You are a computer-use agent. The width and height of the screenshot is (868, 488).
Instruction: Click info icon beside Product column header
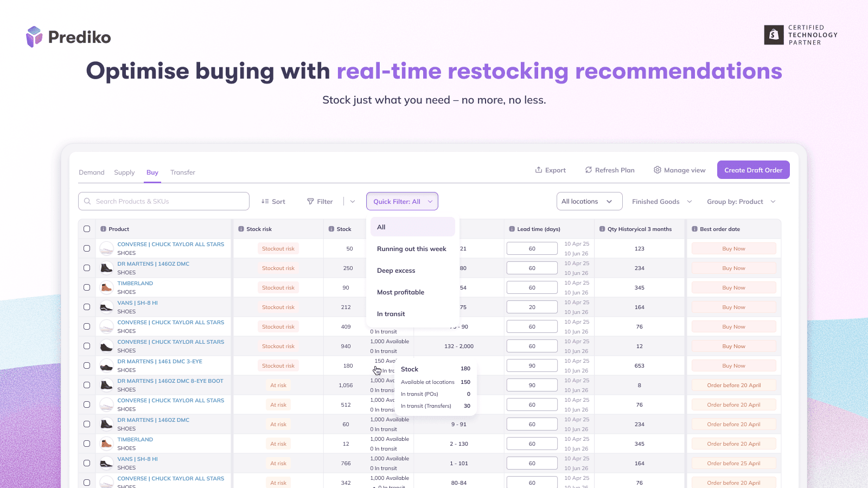[x=103, y=229]
